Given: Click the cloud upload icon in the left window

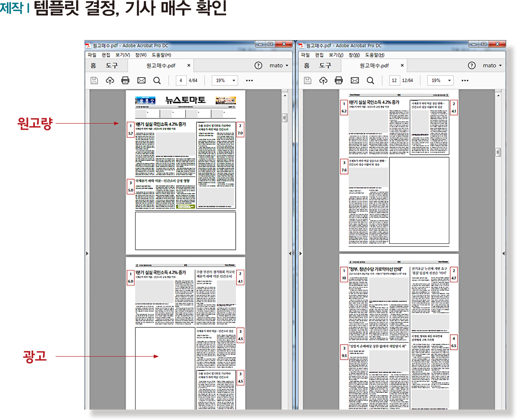Looking at the screenshot, I should (110, 81).
